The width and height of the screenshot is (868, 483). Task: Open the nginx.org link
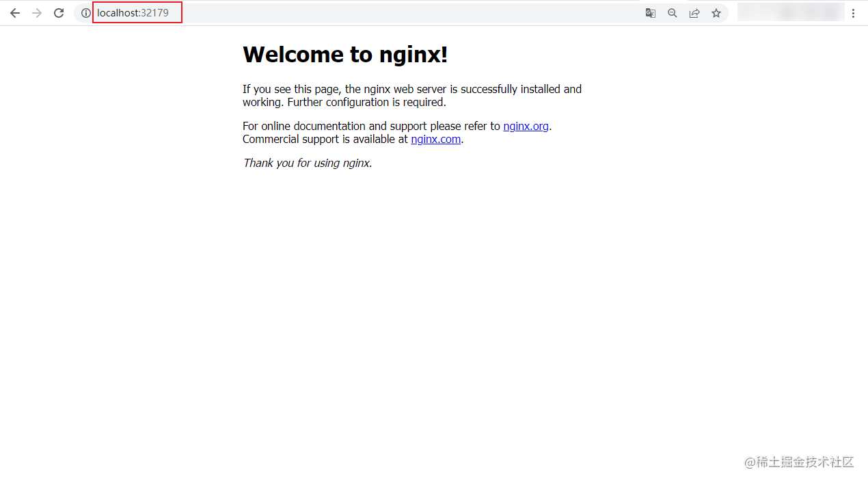tap(526, 126)
